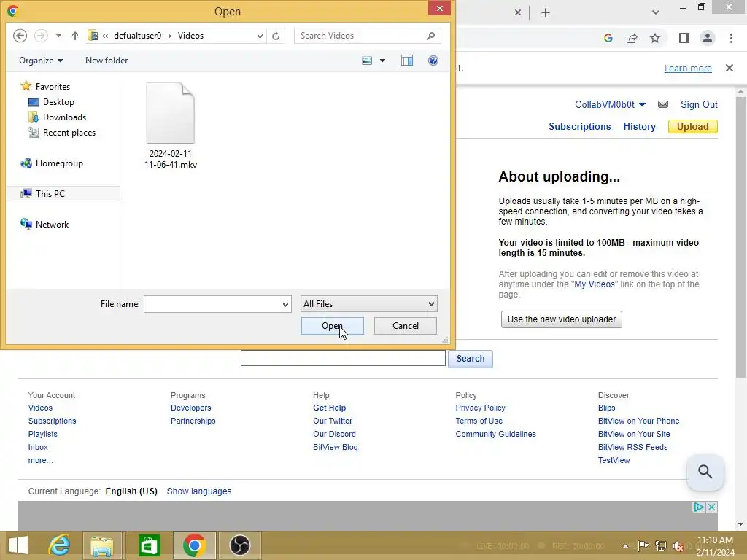This screenshot has height=560, width=747.
Task: Change the file view icon
Action: [367, 61]
